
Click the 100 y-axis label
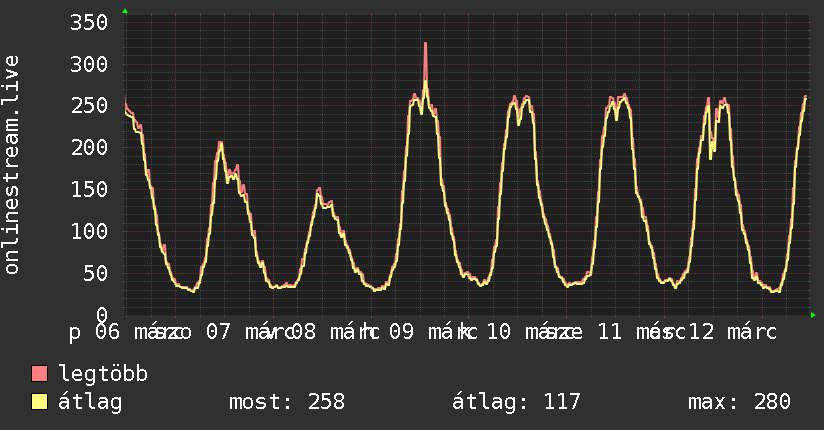[x=89, y=231]
